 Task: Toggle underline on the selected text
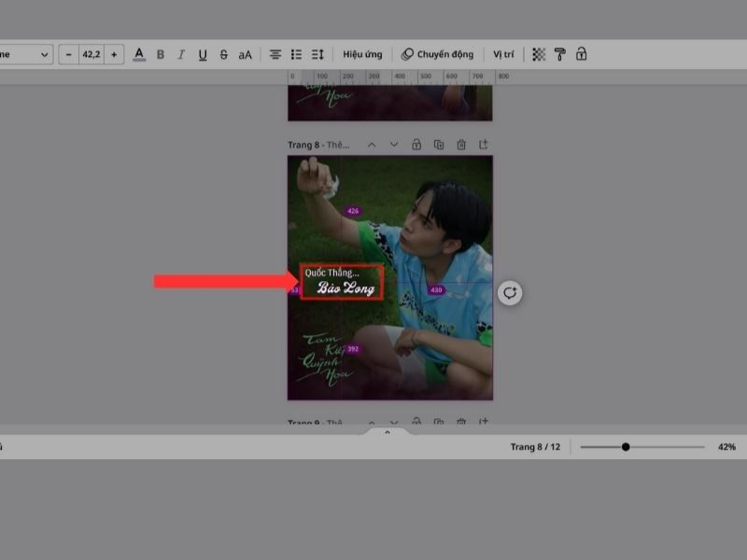point(202,54)
